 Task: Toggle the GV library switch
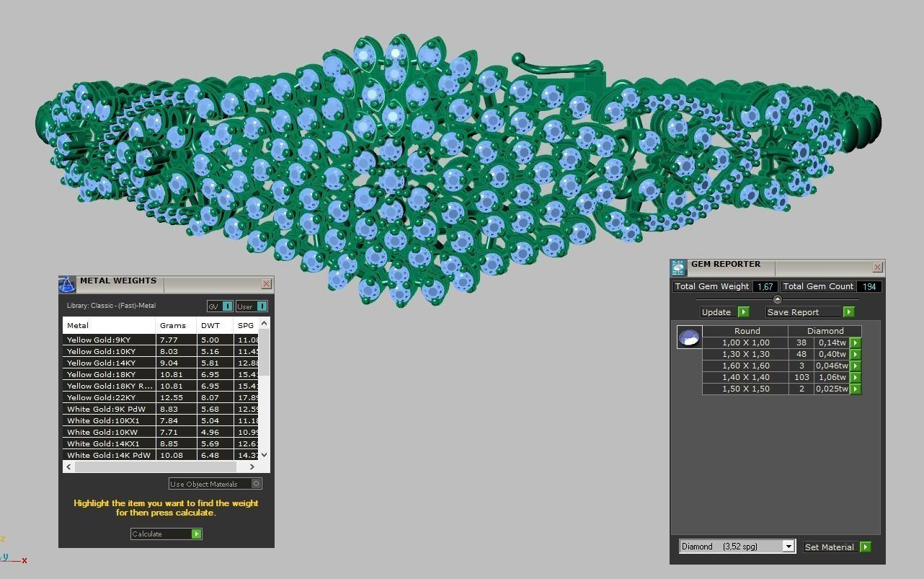click(227, 306)
